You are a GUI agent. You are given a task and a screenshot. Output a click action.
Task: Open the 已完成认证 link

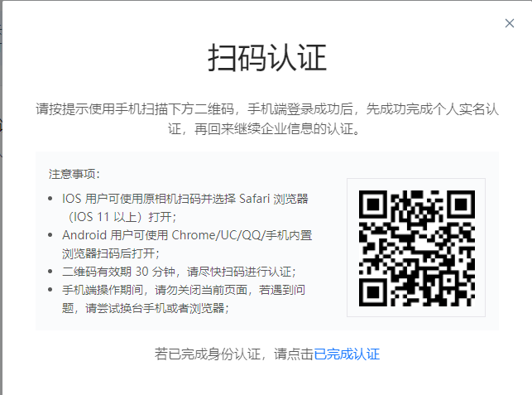point(347,354)
